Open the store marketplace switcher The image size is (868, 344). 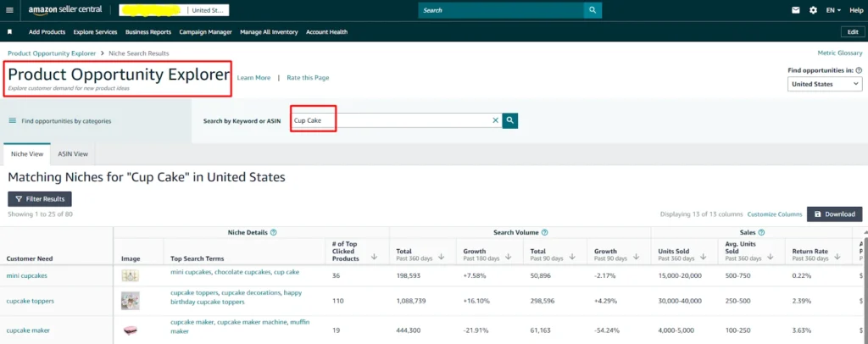point(175,10)
